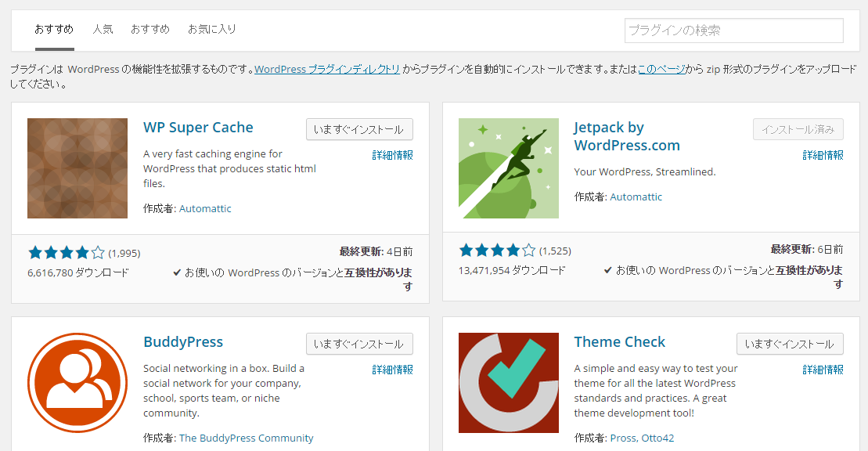View 詳細情報 for the Jetpack plugin
The width and height of the screenshot is (868, 451).
tap(823, 155)
